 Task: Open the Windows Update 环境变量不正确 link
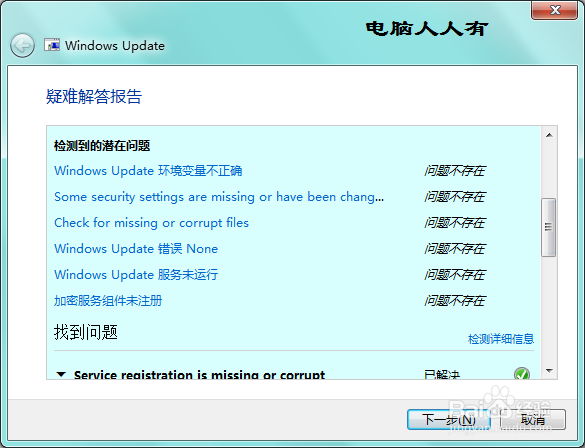pos(148,171)
